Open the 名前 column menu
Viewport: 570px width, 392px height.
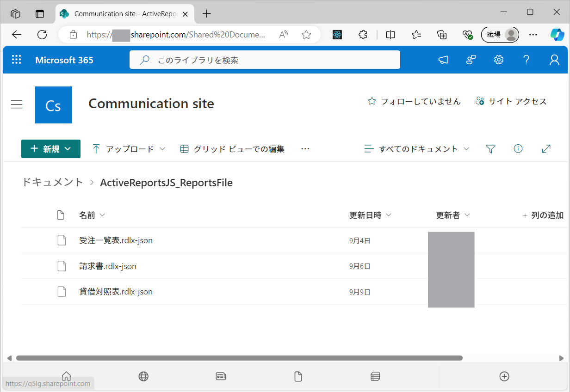(92, 215)
